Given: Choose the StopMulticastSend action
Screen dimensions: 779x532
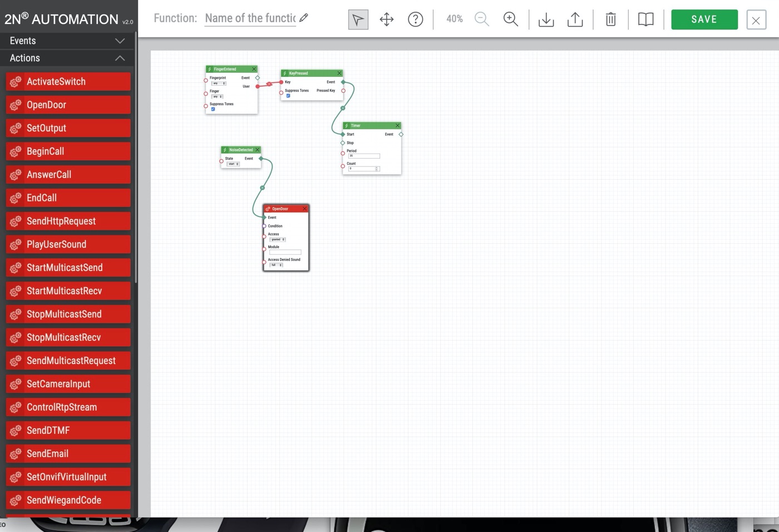Looking at the screenshot, I should click(68, 314).
